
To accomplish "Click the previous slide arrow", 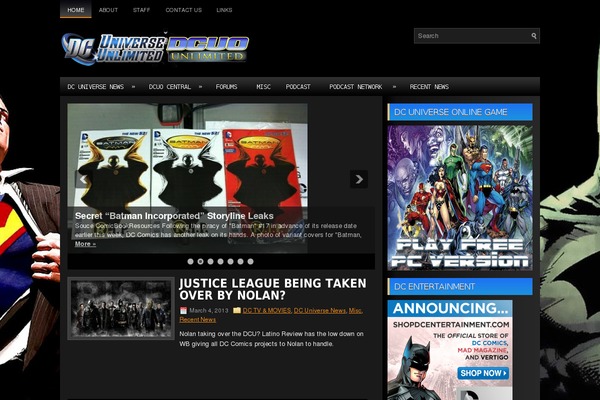I will pos(83,179).
